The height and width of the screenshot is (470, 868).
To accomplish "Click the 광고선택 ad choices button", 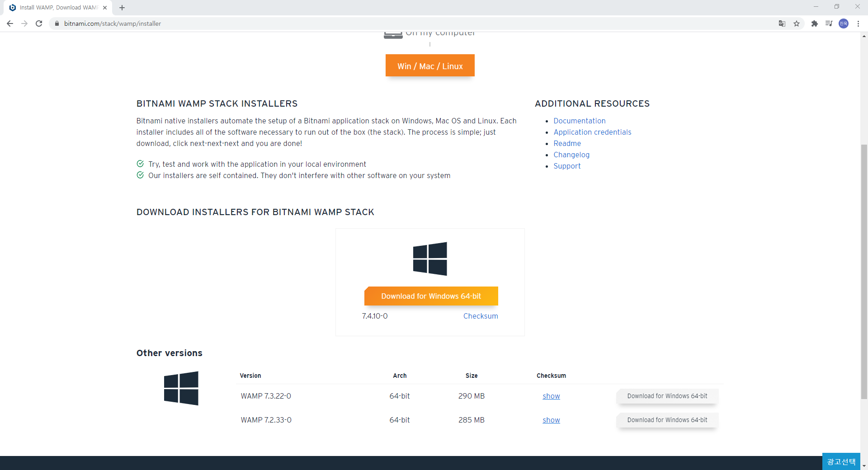I will 841,461.
